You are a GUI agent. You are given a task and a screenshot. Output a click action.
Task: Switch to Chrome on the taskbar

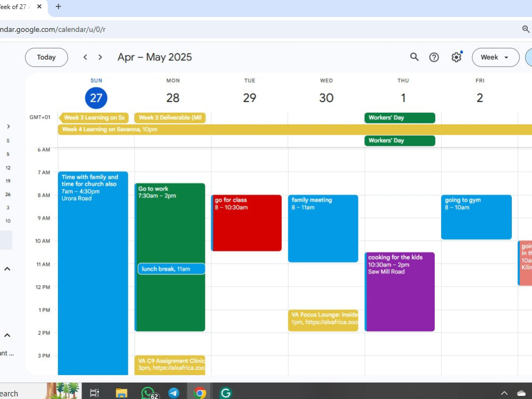[x=200, y=393]
